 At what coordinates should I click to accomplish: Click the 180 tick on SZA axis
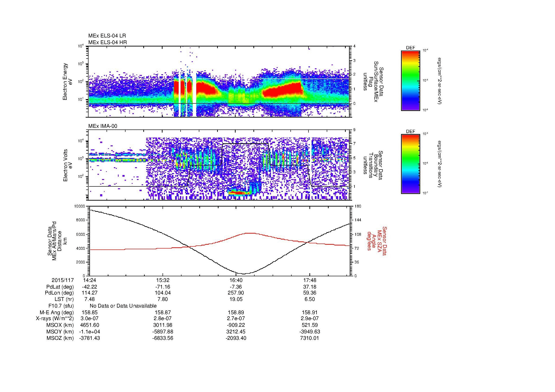point(358,206)
